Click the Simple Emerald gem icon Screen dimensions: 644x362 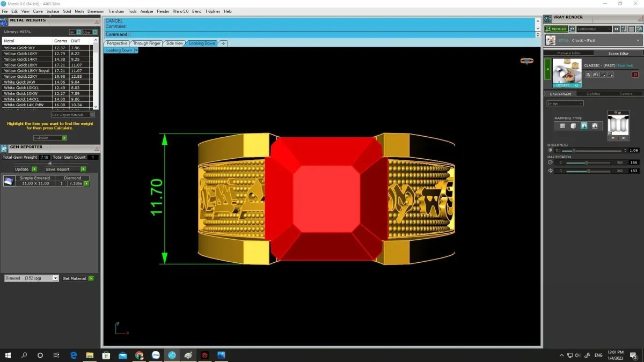pyautogui.click(x=9, y=181)
